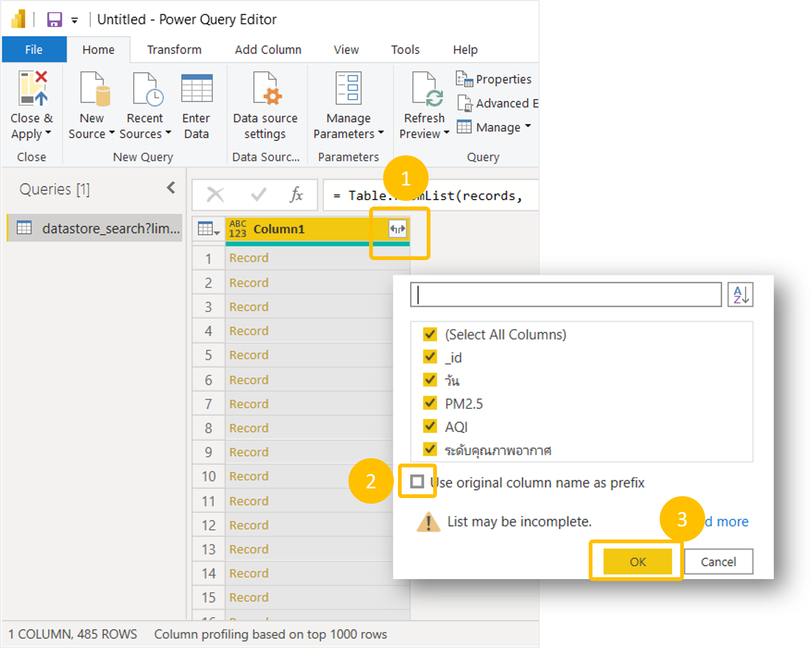Click the column profiling status text
Screen dimensions: 812x648
(x=270, y=634)
